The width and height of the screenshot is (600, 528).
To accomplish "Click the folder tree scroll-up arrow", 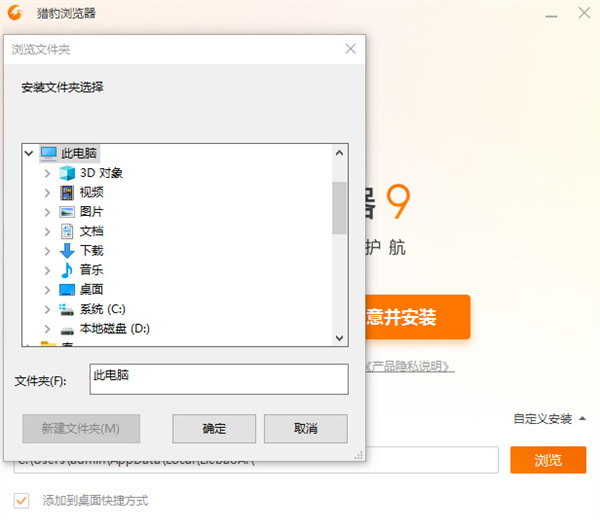I will pyautogui.click(x=339, y=153).
